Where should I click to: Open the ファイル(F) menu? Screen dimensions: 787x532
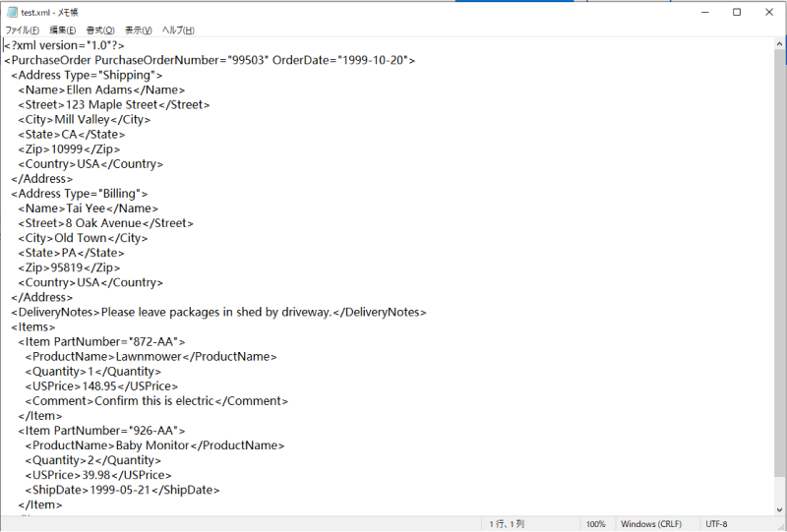coord(22,30)
